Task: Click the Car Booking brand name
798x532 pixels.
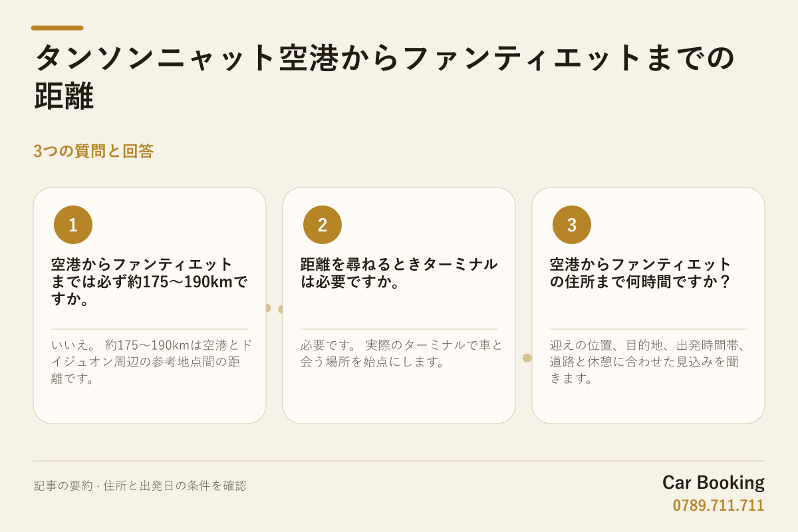Action: point(714,482)
